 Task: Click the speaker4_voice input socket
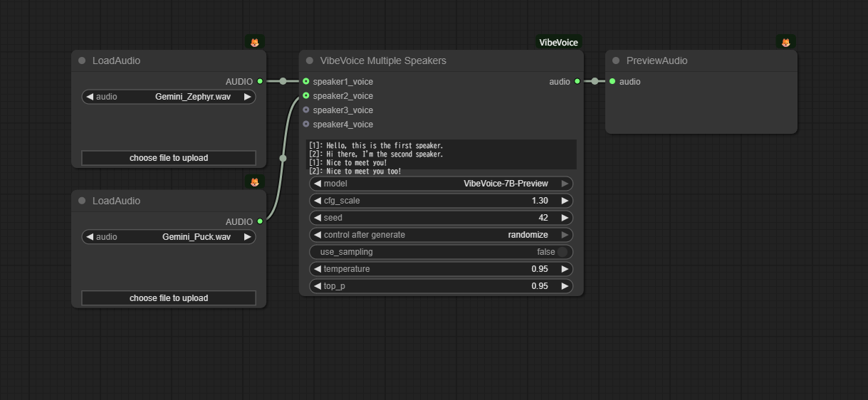[306, 124]
